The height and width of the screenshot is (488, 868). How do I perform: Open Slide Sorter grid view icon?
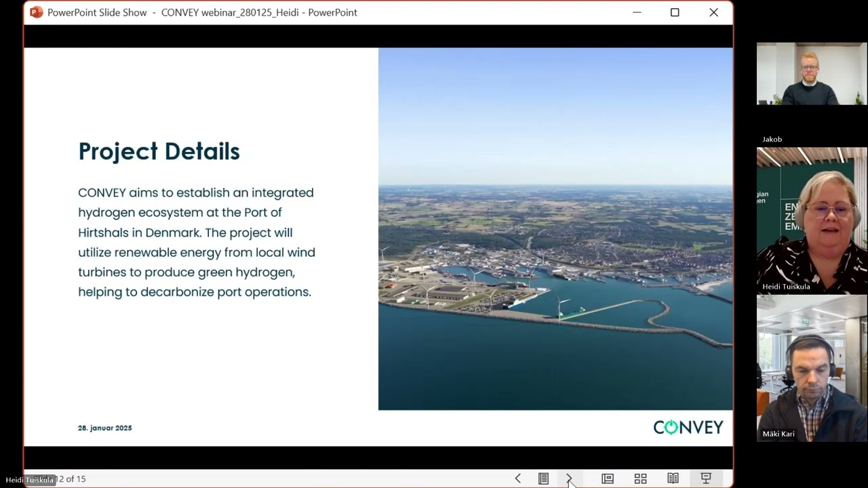(640, 479)
